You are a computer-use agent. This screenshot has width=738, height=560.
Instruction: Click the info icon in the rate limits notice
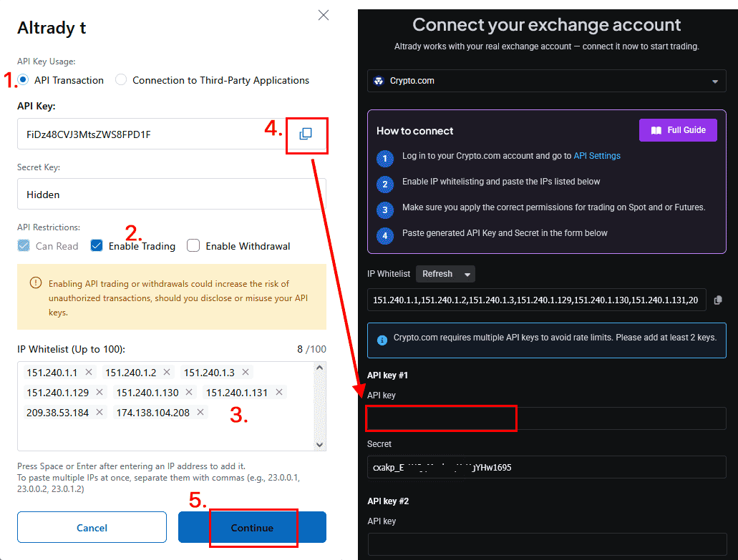pos(382,340)
